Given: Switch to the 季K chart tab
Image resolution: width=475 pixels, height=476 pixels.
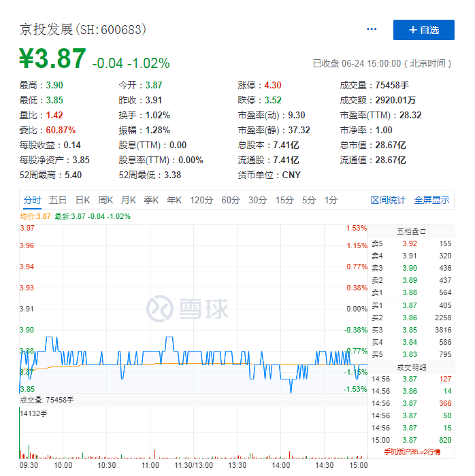Looking at the screenshot, I should tap(151, 200).
